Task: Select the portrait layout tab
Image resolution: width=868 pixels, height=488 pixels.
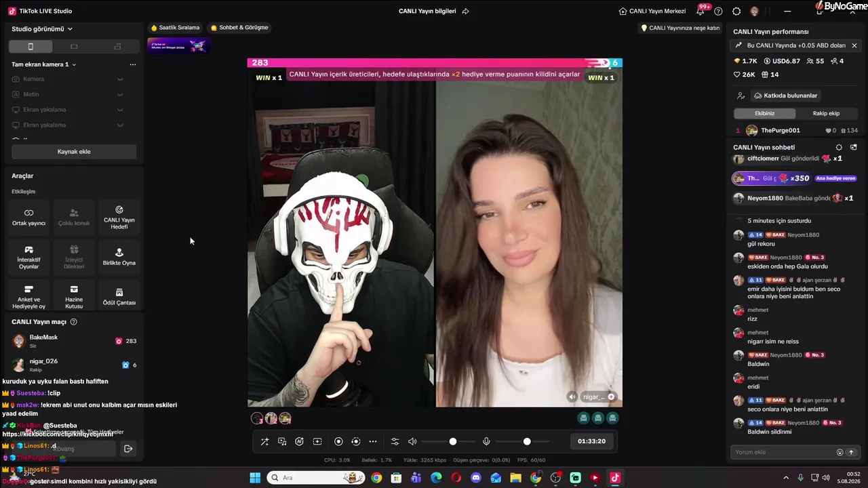Action: (x=31, y=46)
